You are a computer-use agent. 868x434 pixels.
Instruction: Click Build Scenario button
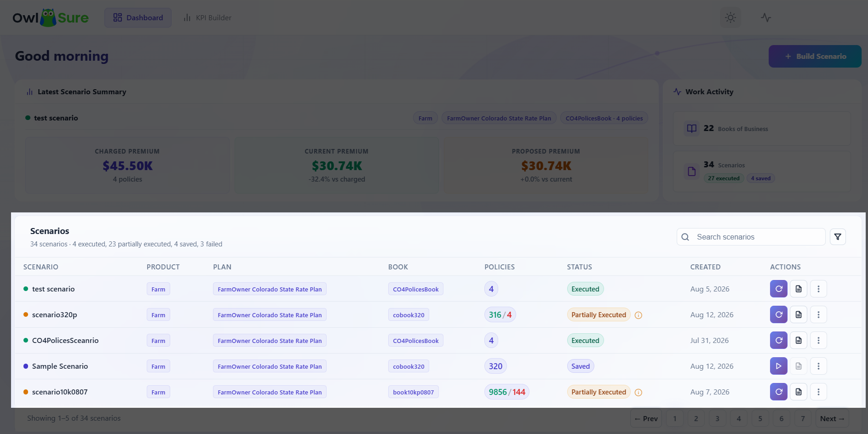click(815, 56)
